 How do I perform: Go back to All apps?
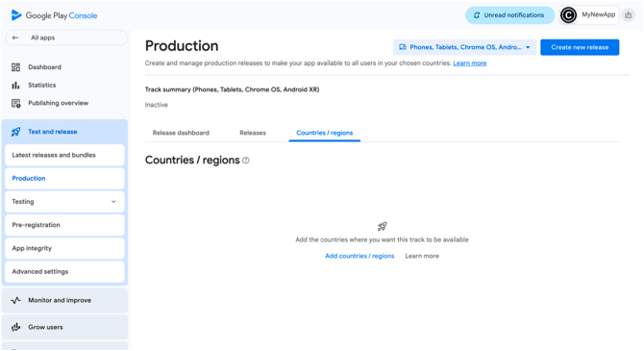(x=66, y=38)
